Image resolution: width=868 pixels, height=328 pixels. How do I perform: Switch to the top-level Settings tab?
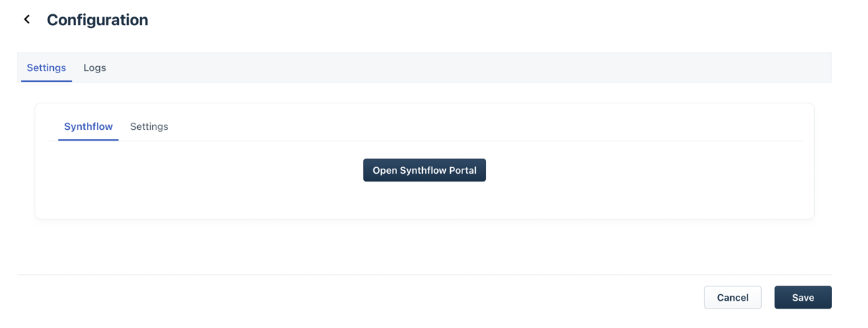coord(46,67)
